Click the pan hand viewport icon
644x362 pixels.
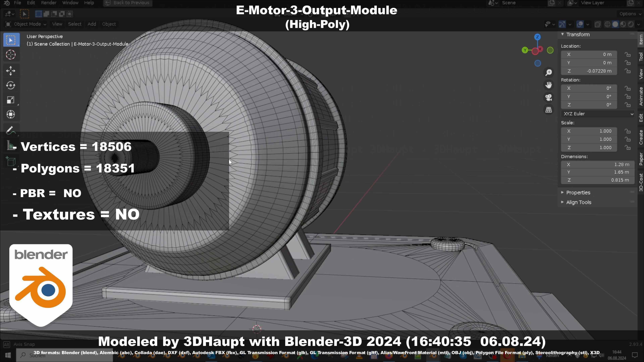[x=549, y=85]
